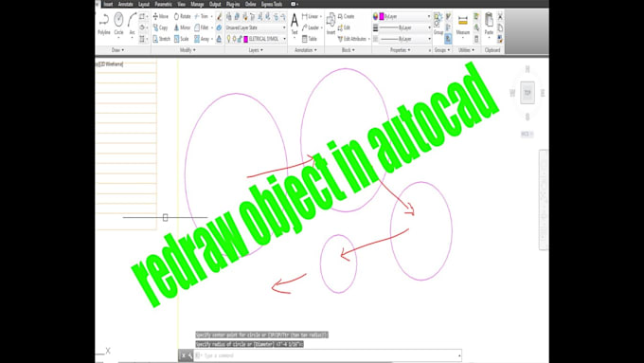
Task: Select the Polyline tool
Action: pos(104,24)
